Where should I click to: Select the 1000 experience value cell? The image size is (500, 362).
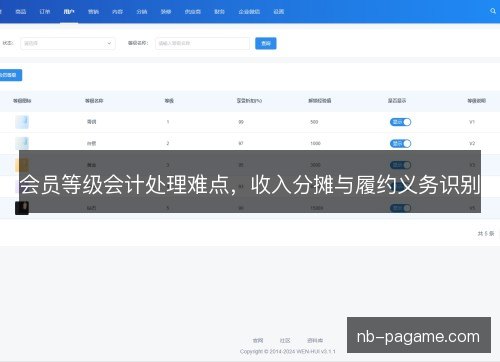(315, 143)
